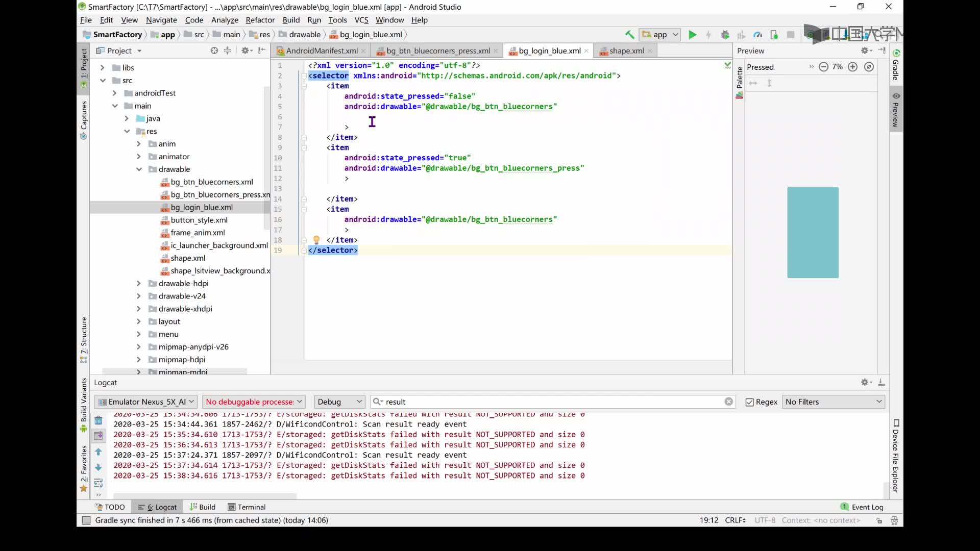980x551 pixels.
Task: Open Logcat panel gear settings
Action: 866,382
